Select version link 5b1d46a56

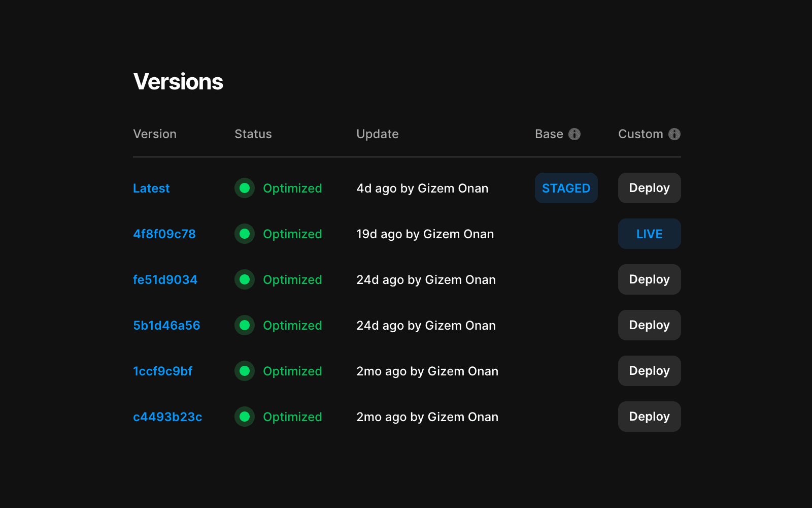click(166, 326)
